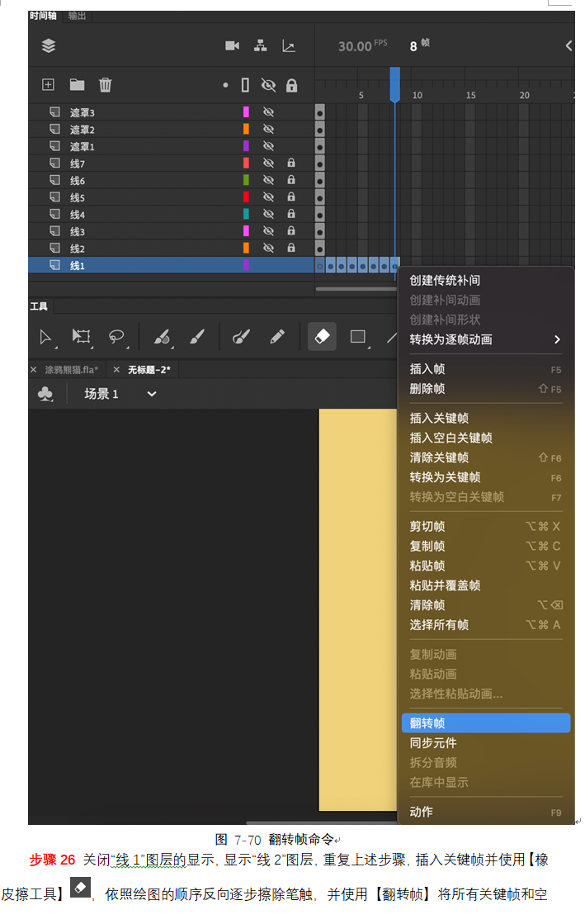Show the 遮罩3 layer
585x924 pixels.
[x=268, y=112]
